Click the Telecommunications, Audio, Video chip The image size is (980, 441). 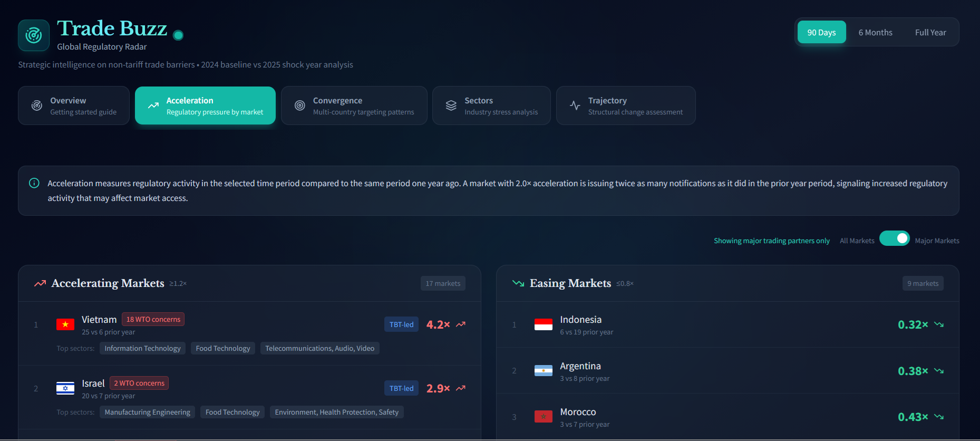coord(320,348)
